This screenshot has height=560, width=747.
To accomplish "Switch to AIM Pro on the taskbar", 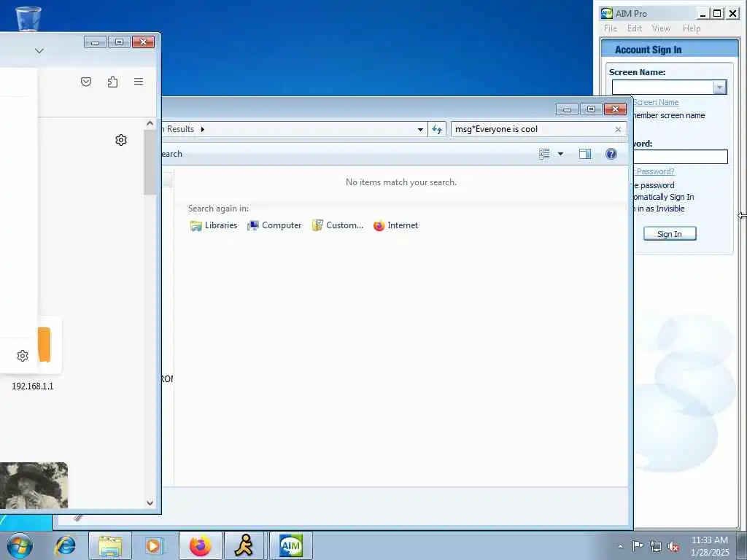I will coord(290,545).
